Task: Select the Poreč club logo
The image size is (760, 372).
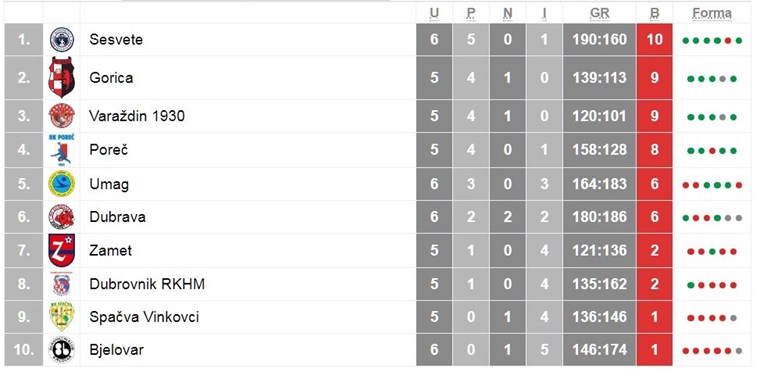Action: [62, 150]
